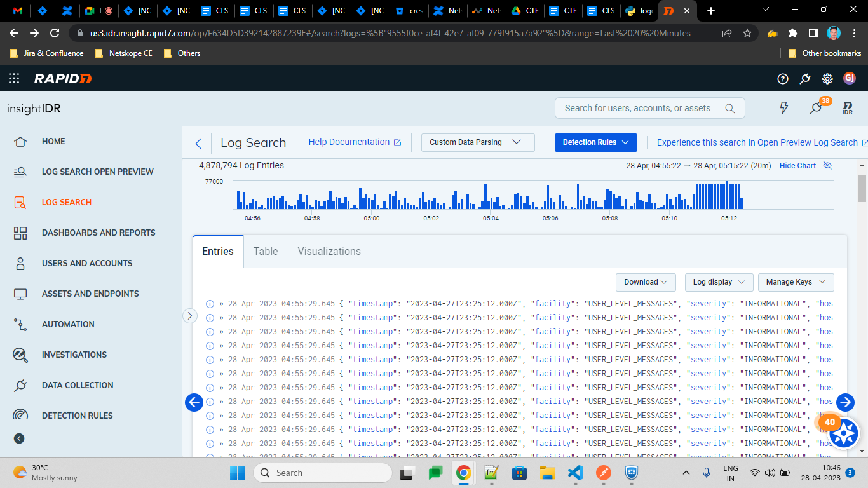Image resolution: width=868 pixels, height=488 pixels.
Task: Open the Rapid7 app switcher grid
Action: pyautogui.click(x=14, y=79)
